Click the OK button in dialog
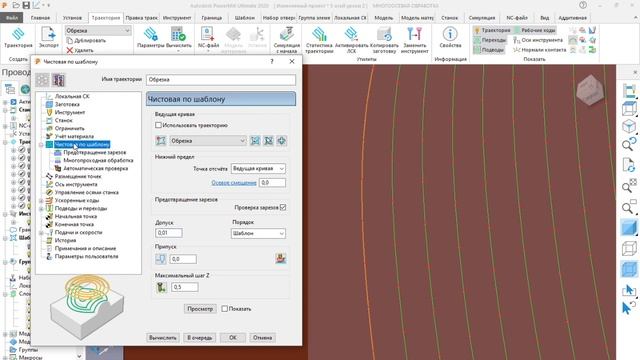 (233, 338)
